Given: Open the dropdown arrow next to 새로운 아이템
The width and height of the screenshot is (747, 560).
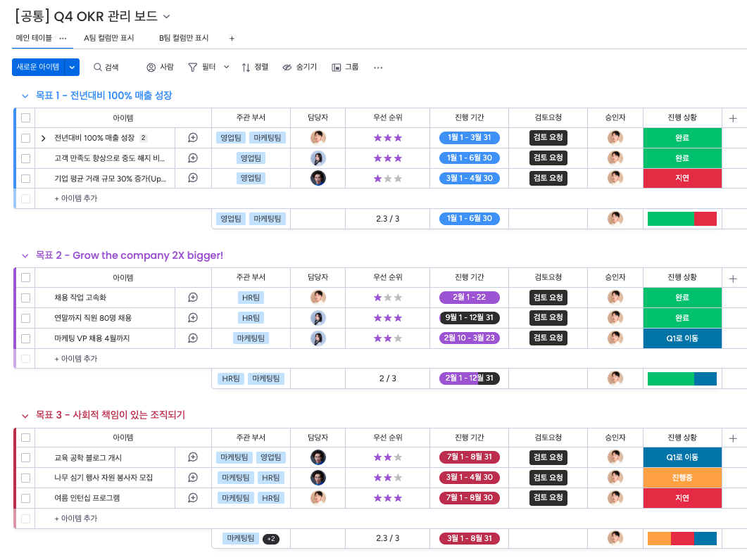Looking at the screenshot, I should 73,67.
